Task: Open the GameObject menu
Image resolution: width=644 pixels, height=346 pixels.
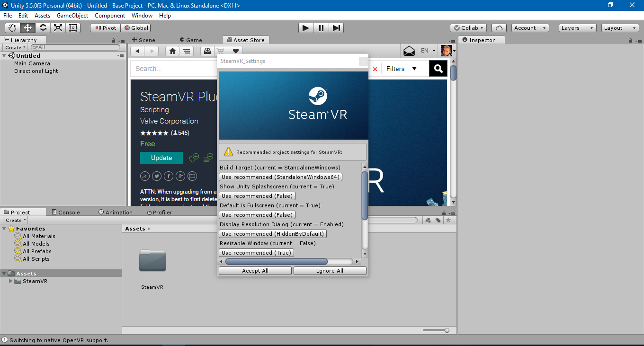Action: tap(72, 15)
